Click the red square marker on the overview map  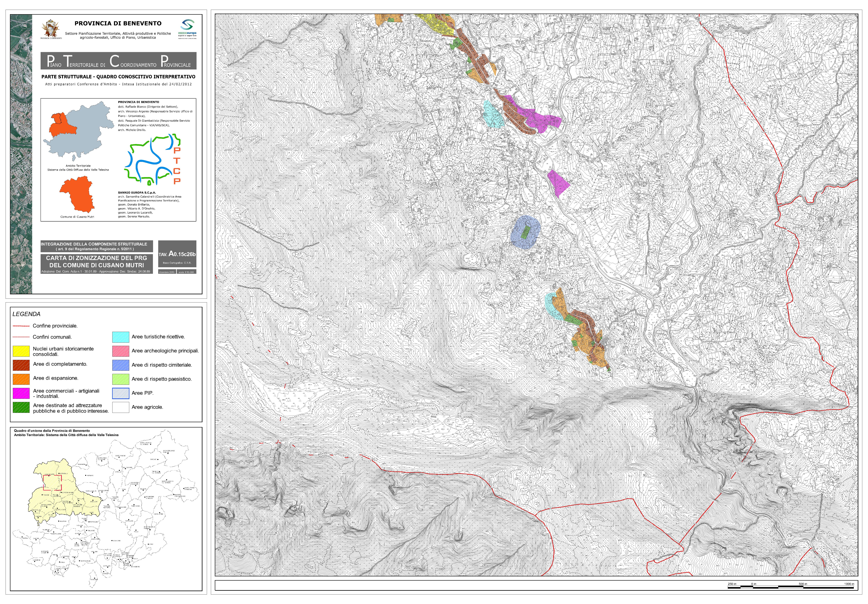(x=52, y=483)
